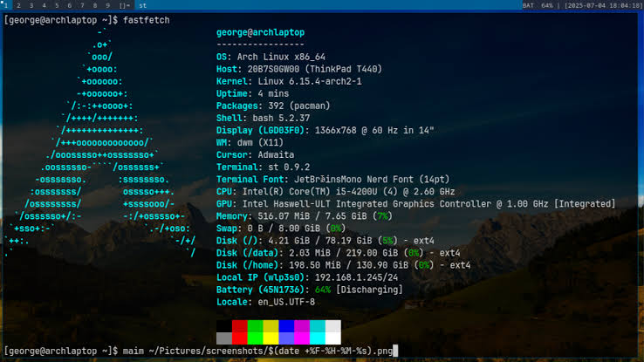Click the Disk (/home) line 198.50 MiB

point(343,265)
